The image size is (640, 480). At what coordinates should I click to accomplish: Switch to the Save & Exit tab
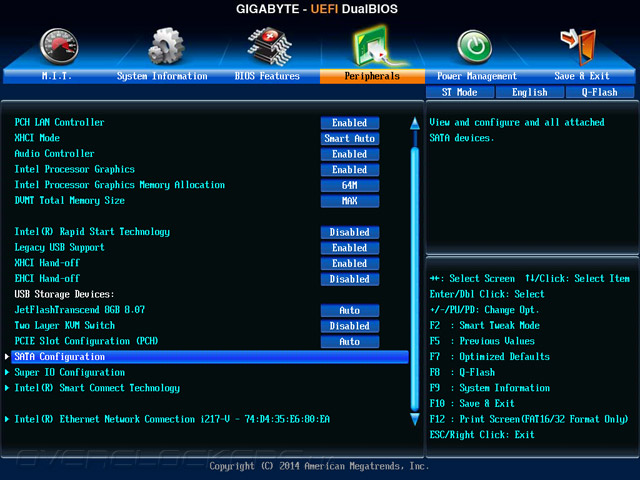click(x=582, y=76)
